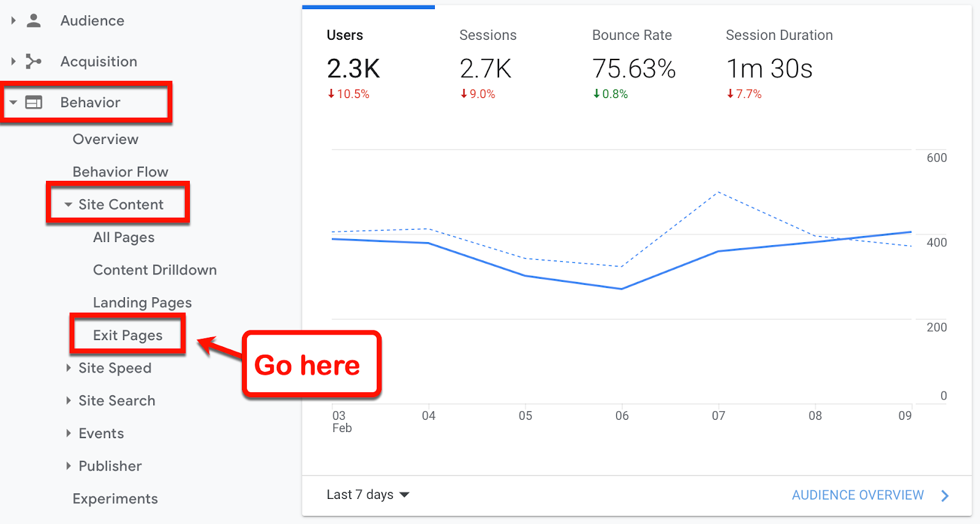Collapse the Behavior section arrow
This screenshot has width=980, height=524.
click(x=13, y=102)
